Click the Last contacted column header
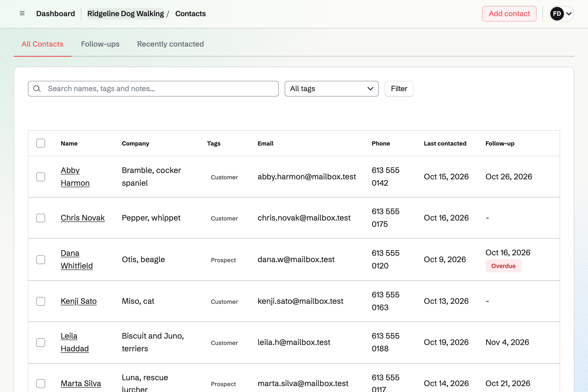This screenshot has height=392, width=588. pyautogui.click(x=445, y=143)
